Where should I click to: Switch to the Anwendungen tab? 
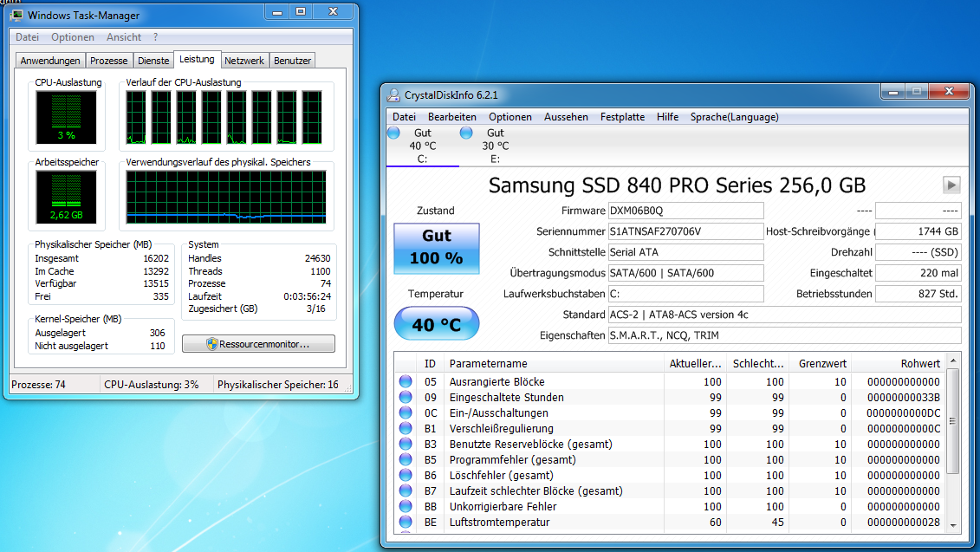50,61
